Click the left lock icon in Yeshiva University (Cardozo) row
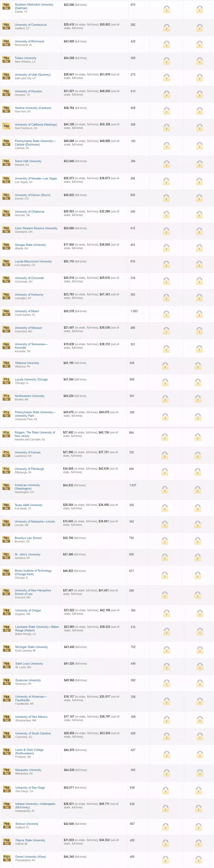 pyautogui.click(x=166, y=111)
